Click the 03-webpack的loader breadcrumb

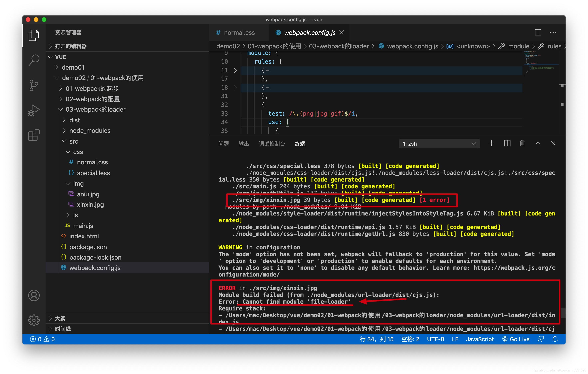click(339, 46)
